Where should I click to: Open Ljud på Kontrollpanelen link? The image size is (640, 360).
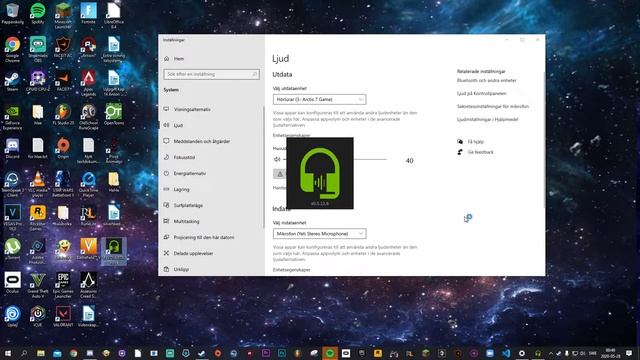(x=482, y=93)
